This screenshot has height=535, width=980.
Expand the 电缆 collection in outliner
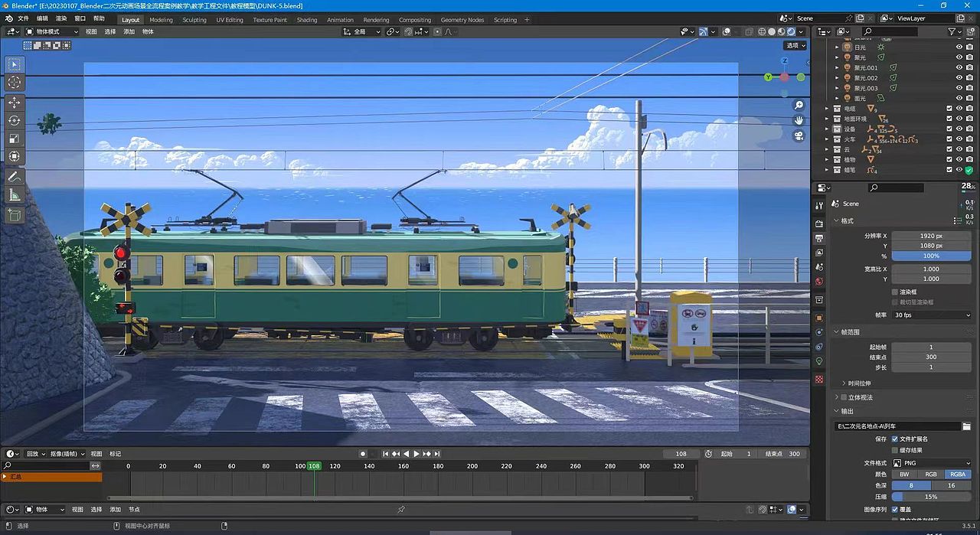point(827,109)
